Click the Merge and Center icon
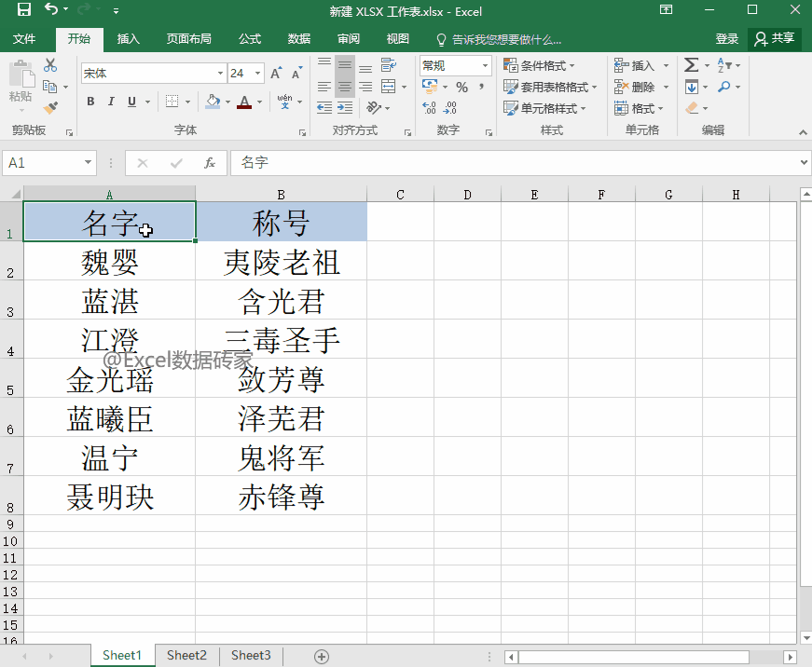Viewport: 812px width, 667px height. (x=389, y=87)
